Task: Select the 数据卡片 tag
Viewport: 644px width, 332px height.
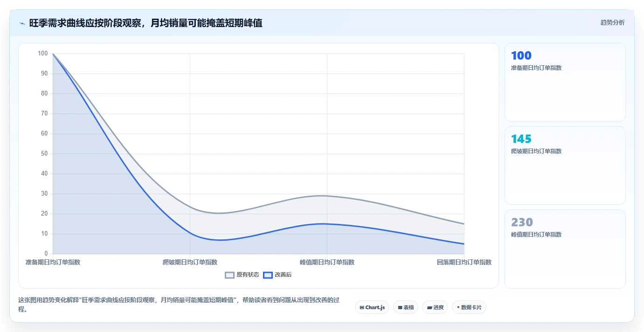Action: (469, 307)
